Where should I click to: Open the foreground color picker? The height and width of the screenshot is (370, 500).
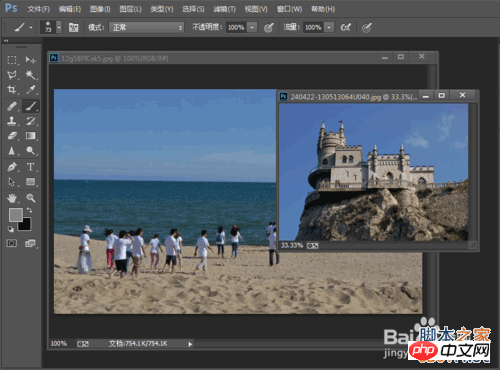click(16, 215)
